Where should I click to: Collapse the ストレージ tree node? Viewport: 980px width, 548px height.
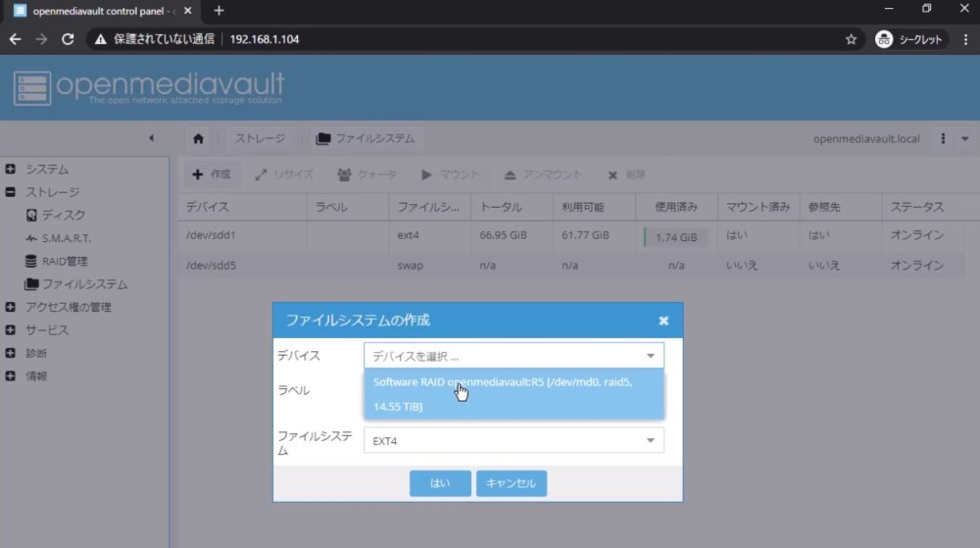[10, 192]
